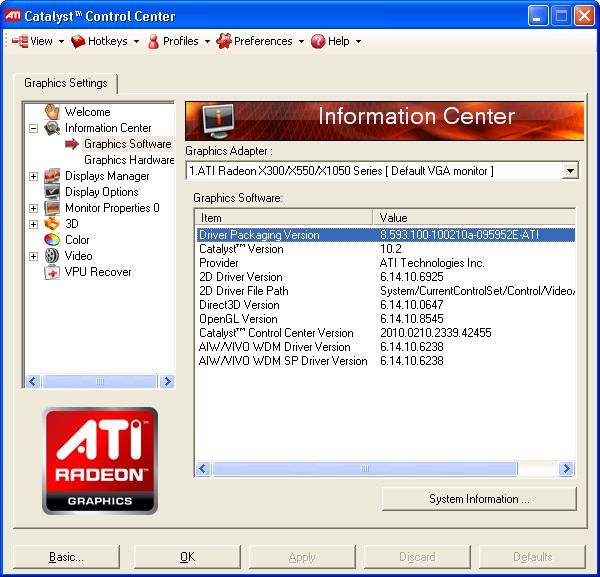This screenshot has width=600, height=577.
Task: Click the dropdown arrow next to Preferences
Action: tap(301, 41)
